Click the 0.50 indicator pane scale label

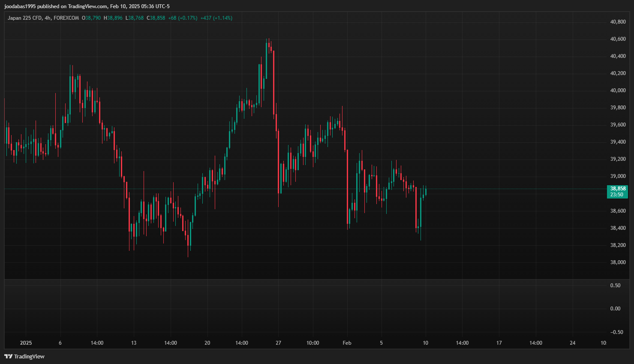[x=615, y=286]
